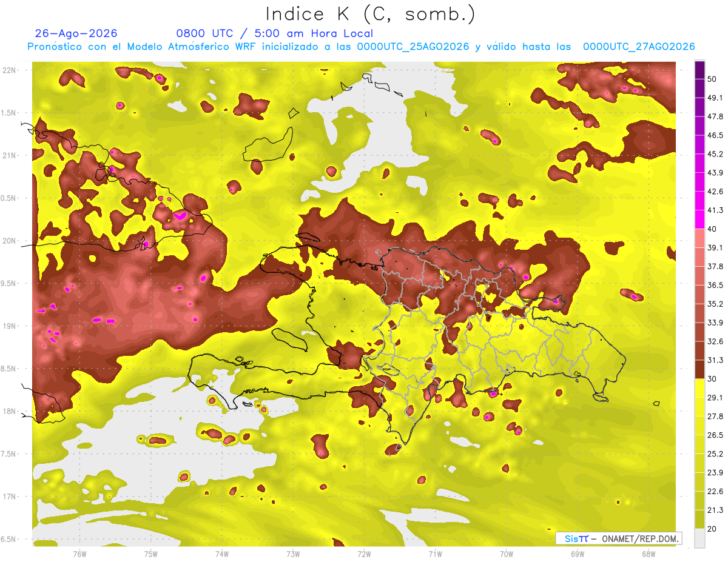Click the colorbar value '27.8'

pyautogui.click(x=715, y=416)
